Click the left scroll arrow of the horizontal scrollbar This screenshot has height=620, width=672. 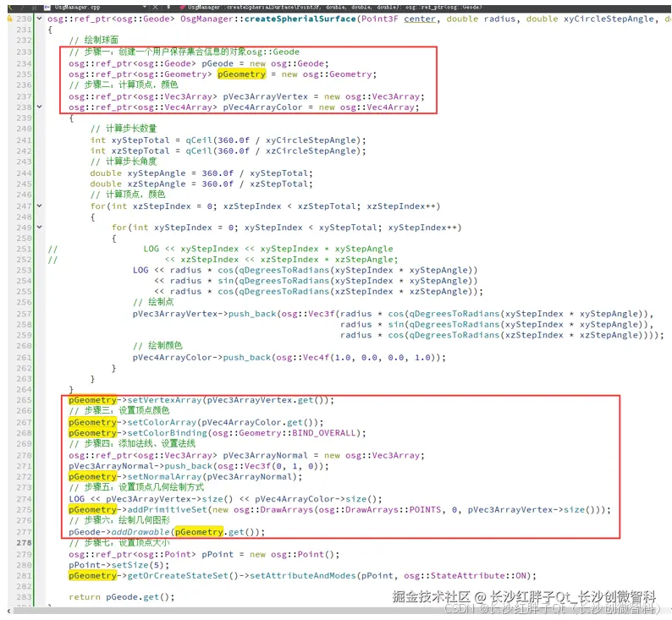click(10, 610)
